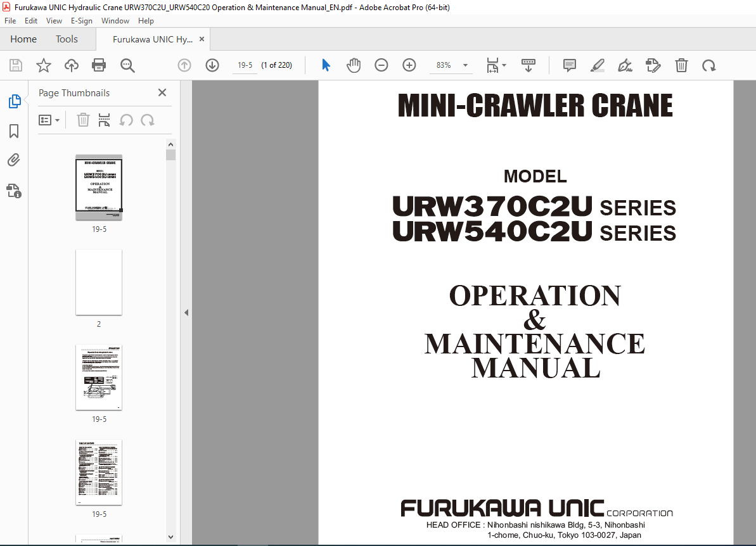Open the E-Sign menu
The height and width of the screenshot is (546, 756).
tap(82, 21)
